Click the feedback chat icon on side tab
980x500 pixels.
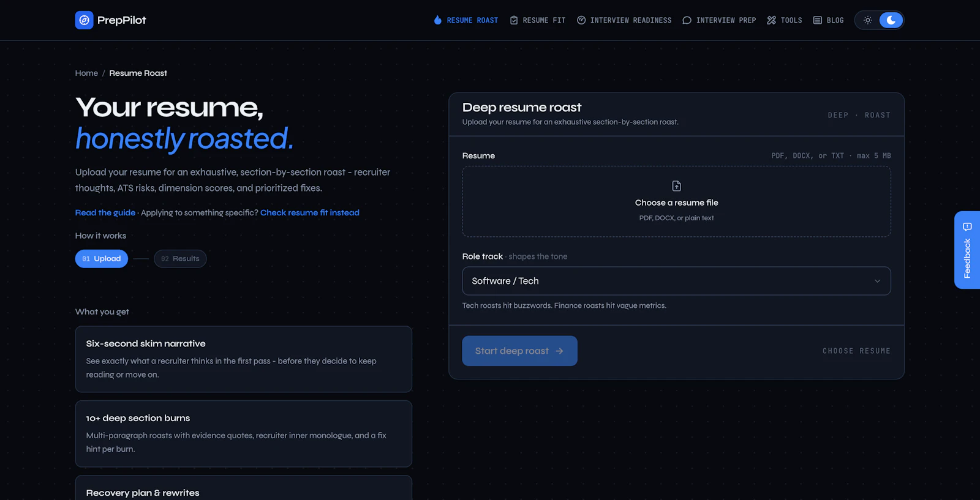tap(967, 227)
